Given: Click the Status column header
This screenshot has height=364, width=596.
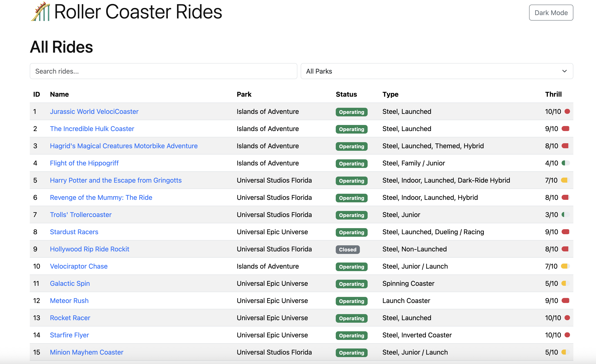Looking at the screenshot, I should (346, 94).
